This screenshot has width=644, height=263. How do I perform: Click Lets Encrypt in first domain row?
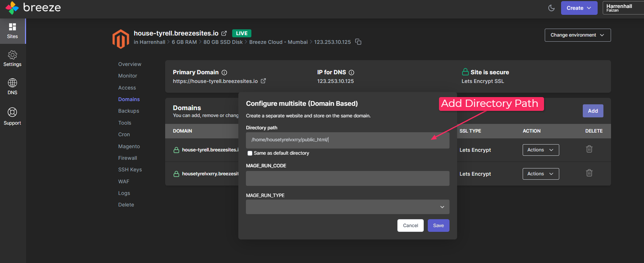point(475,150)
